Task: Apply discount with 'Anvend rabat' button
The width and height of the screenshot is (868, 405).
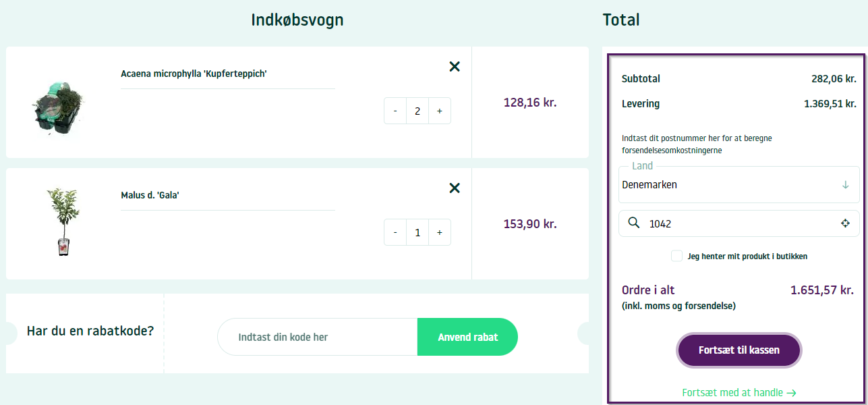Action: coord(467,337)
